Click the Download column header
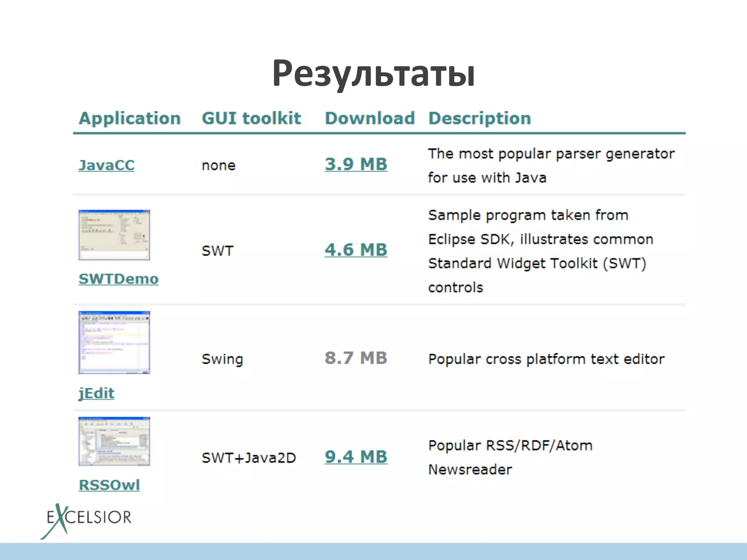The height and width of the screenshot is (560, 747). click(370, 118)
